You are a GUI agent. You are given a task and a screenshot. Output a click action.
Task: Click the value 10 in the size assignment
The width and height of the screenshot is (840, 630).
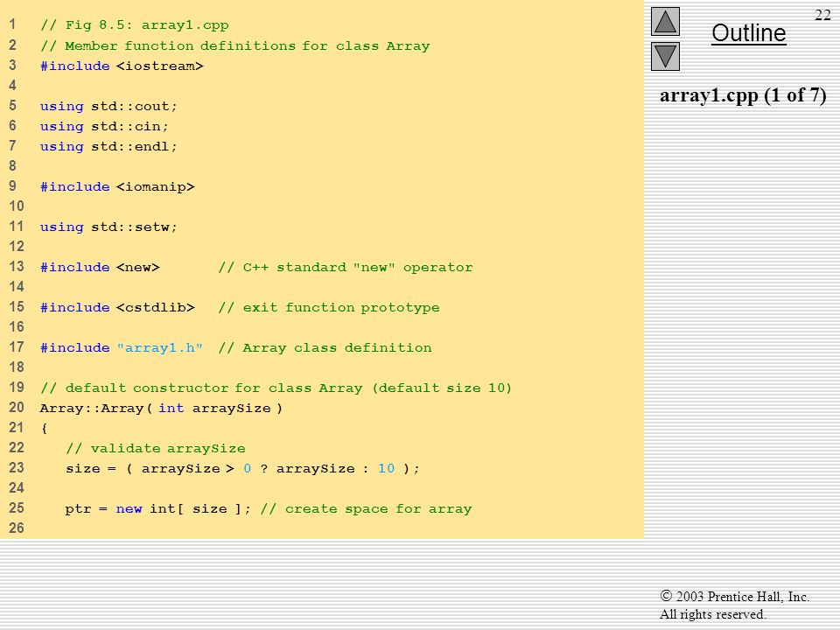tap(386, 468)
